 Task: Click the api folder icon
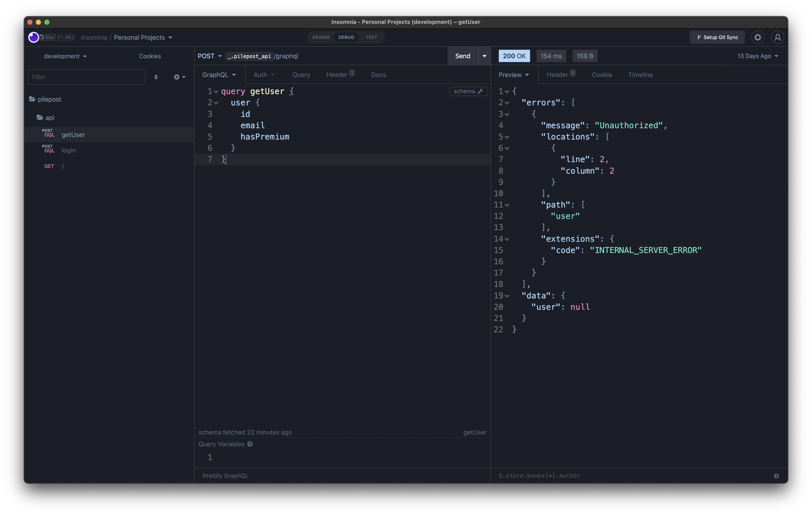click(x=40, y=117)
